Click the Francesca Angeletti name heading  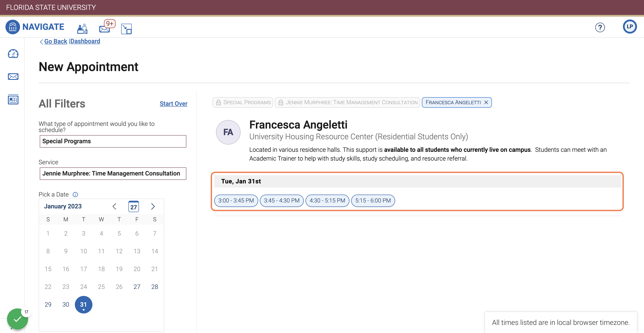[298, 125]
